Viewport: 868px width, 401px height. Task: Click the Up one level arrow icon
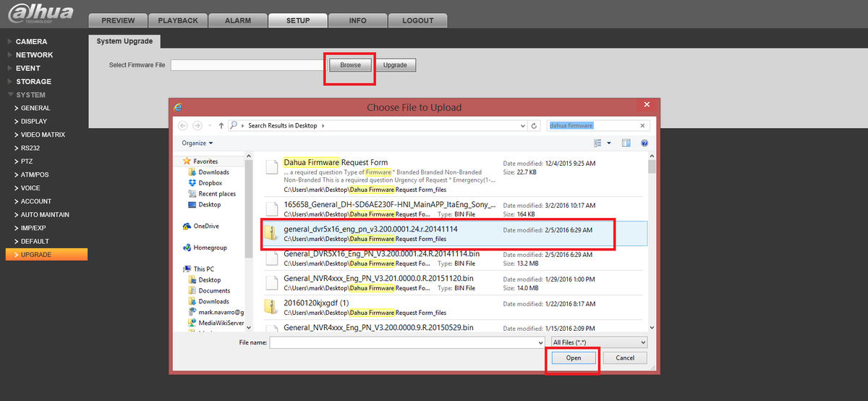(221, 125)
